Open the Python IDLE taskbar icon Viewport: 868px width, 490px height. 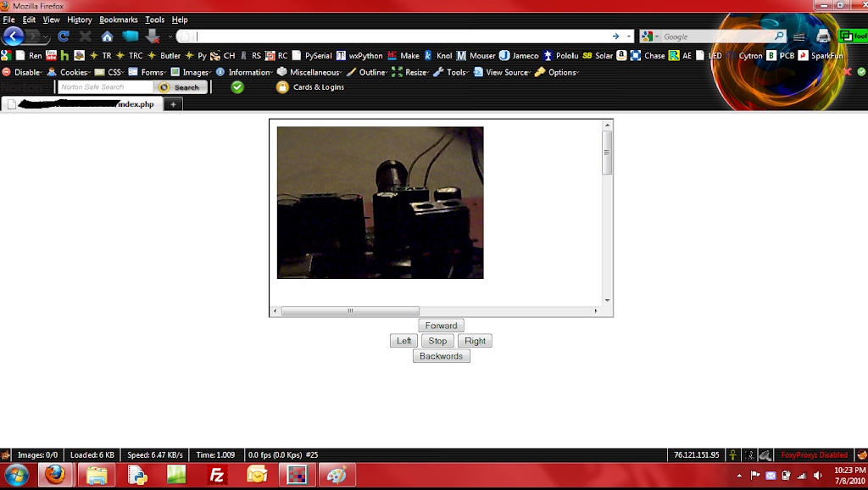point(136,475)
